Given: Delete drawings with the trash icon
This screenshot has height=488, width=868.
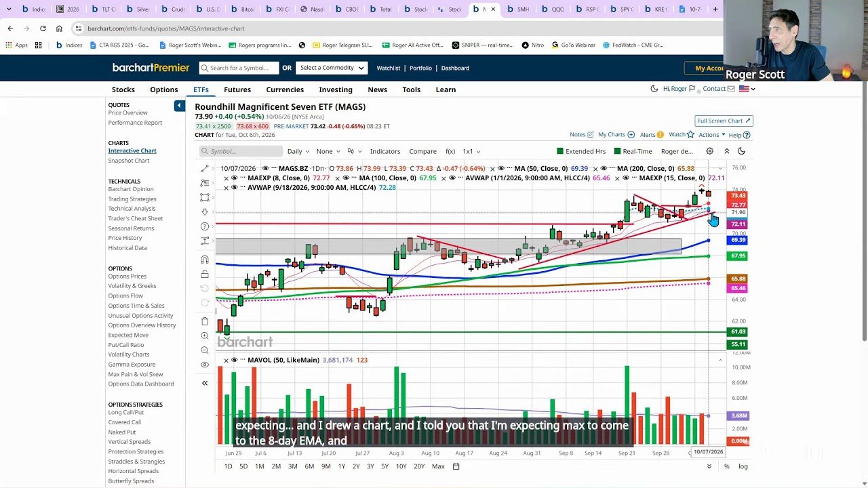Looking at the screenshot, I should 205,321.
